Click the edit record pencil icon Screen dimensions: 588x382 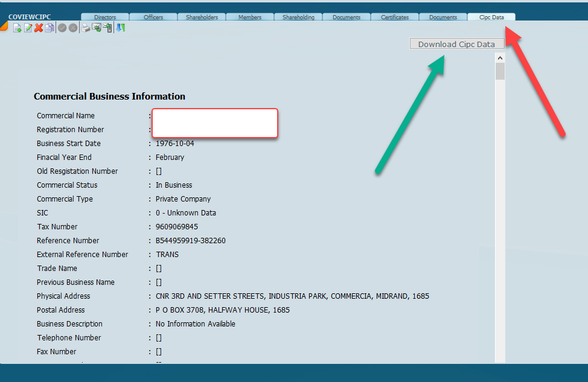point(28,28)
